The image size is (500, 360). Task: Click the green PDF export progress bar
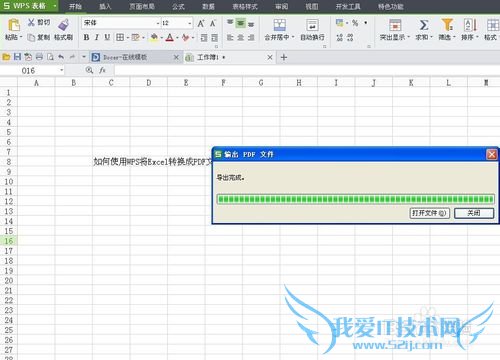[x=355, y=199]
